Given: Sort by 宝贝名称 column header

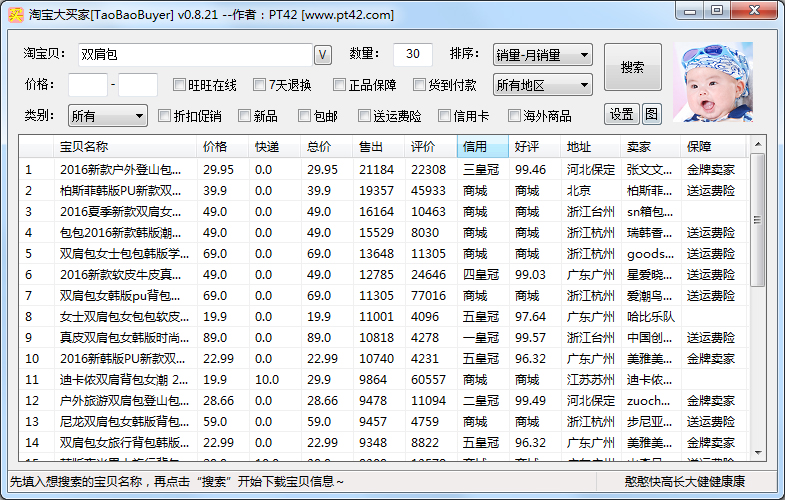Looking at the screenshot, I should [x=125, y=147].
